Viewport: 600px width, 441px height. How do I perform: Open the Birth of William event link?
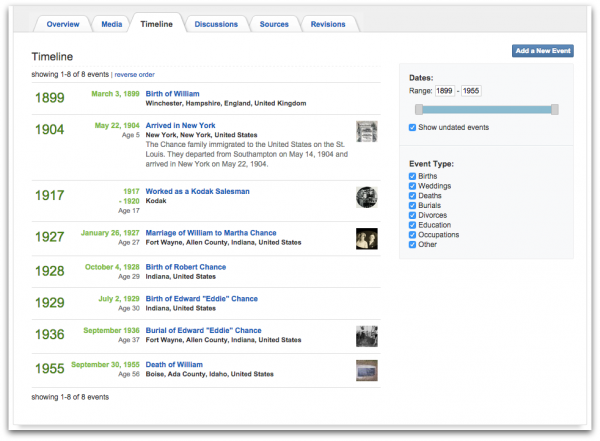click(173, 94)
